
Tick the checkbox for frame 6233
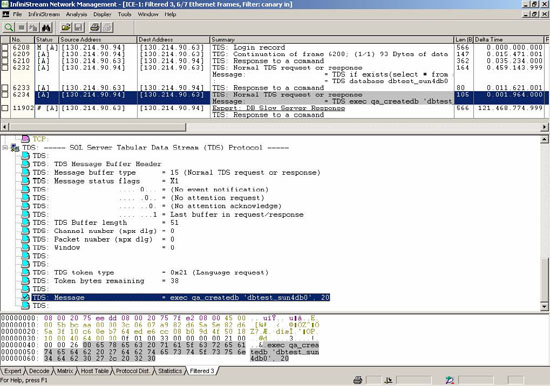(x=5, y=88)
